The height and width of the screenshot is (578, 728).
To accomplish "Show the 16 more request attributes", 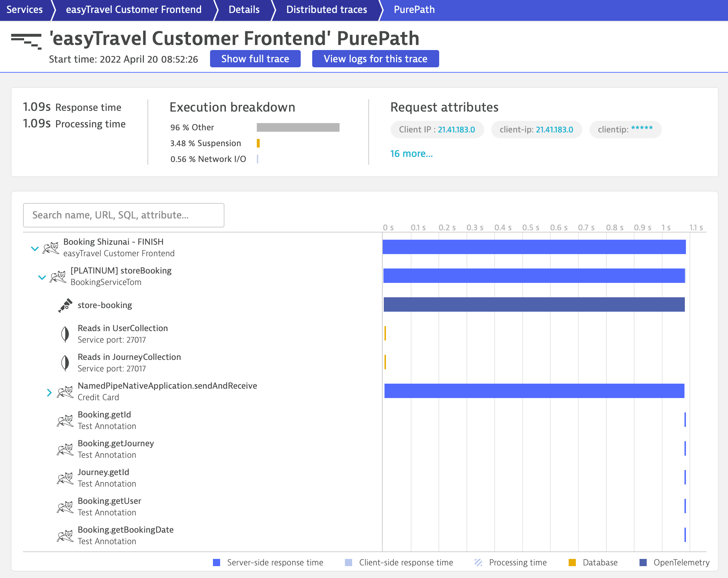I will [x=411, y=154].
